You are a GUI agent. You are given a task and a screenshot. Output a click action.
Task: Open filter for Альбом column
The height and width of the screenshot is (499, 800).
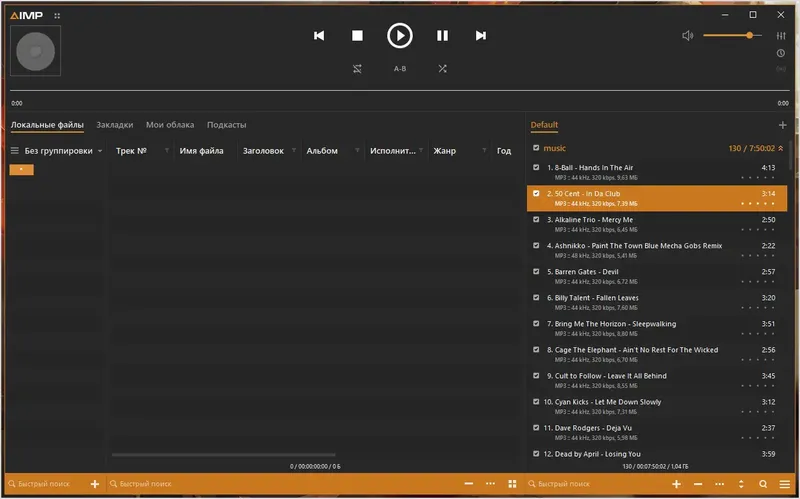[x=357, y=151]
